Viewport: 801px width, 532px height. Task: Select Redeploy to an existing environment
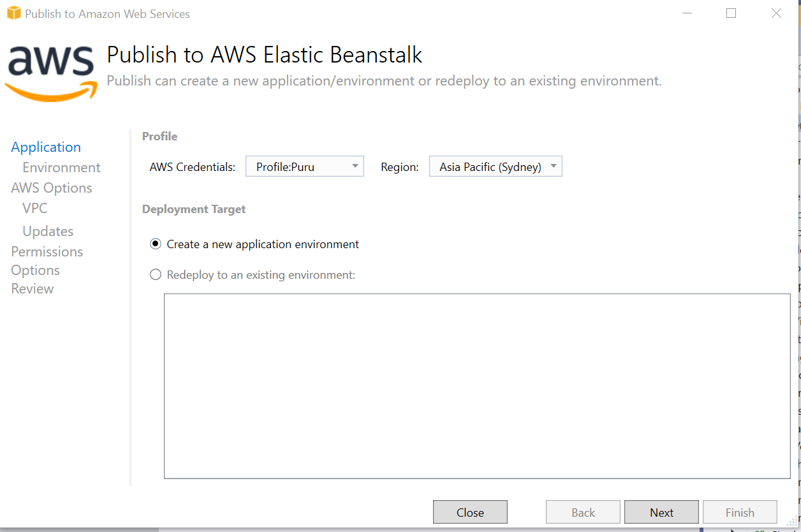point(156,275)
